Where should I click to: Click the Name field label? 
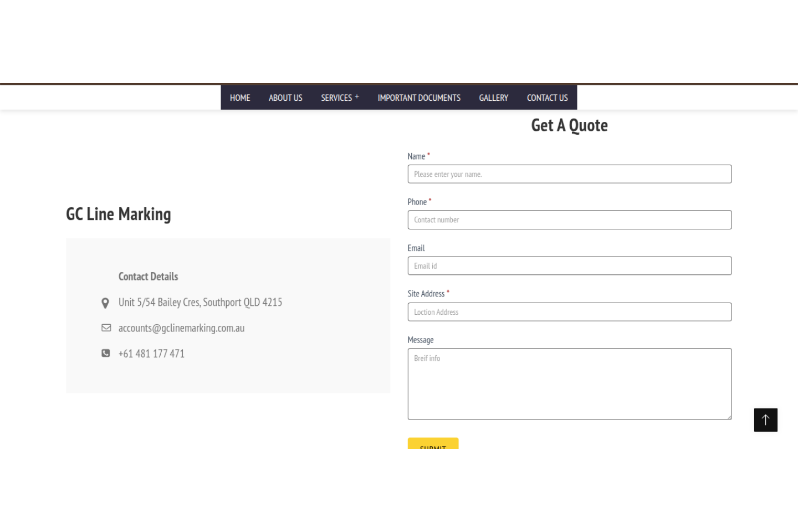click(416, 157)
